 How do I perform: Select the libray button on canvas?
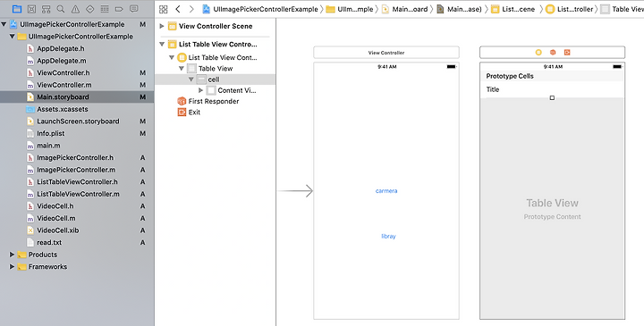[388, 236]
